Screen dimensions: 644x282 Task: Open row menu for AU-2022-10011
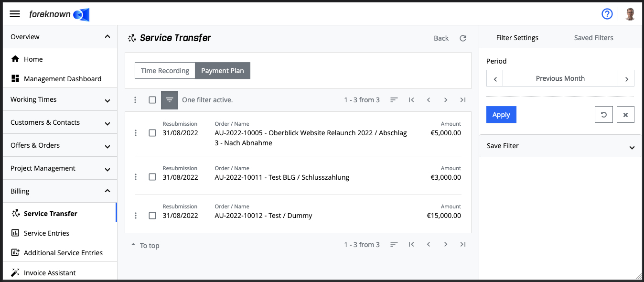tap(136, 177)
